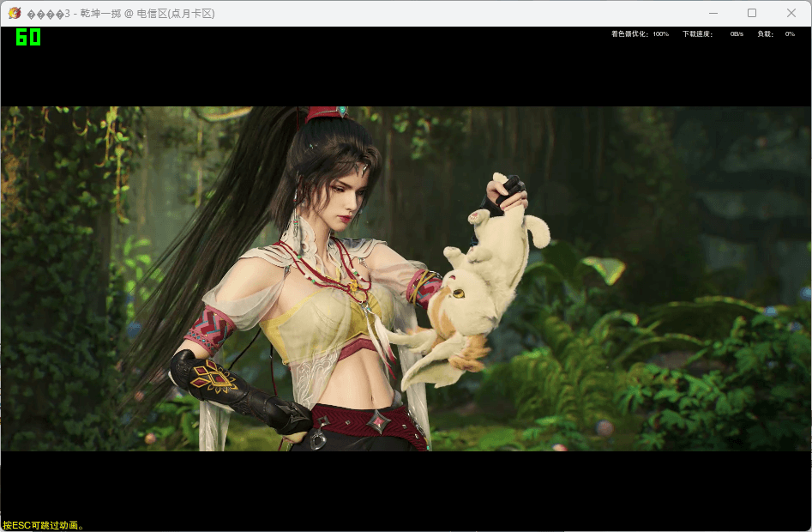Close the game window

791,13
